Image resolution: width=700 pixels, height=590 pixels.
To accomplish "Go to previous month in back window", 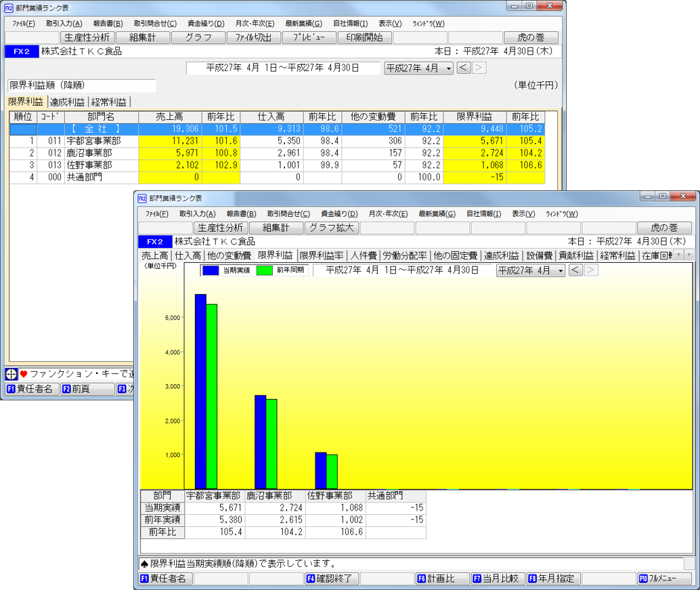I will [x=464, y=68].
